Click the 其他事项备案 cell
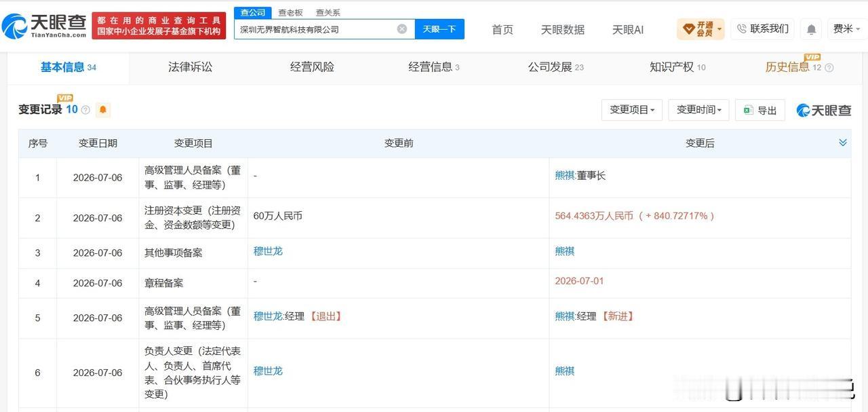 click(193, 253)
